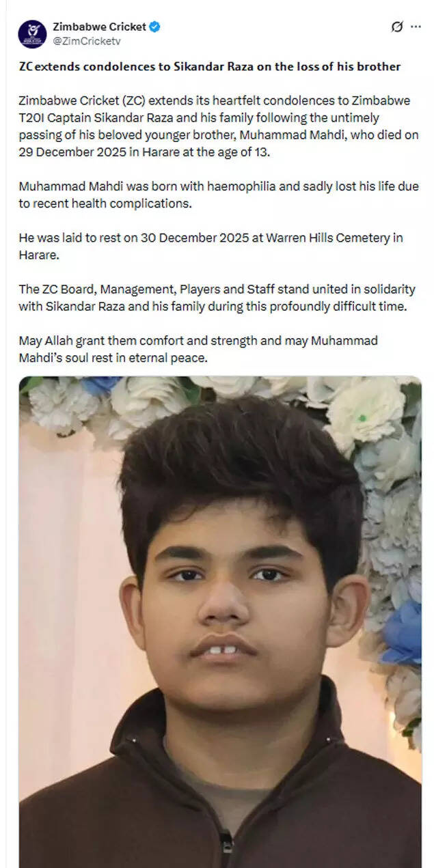Image resolution: width=434 pixels, height=868 pixels.
Task: Click the Grok explain-post icon
Action: (397, 27)
